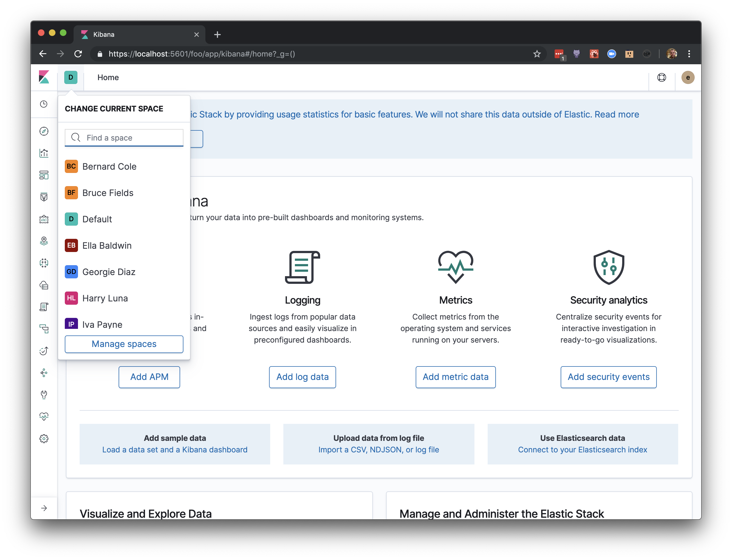This screenshot has width=732, height=560.
Task: Open Discover compass icon in sidebar
Action: tap(44, 131)
